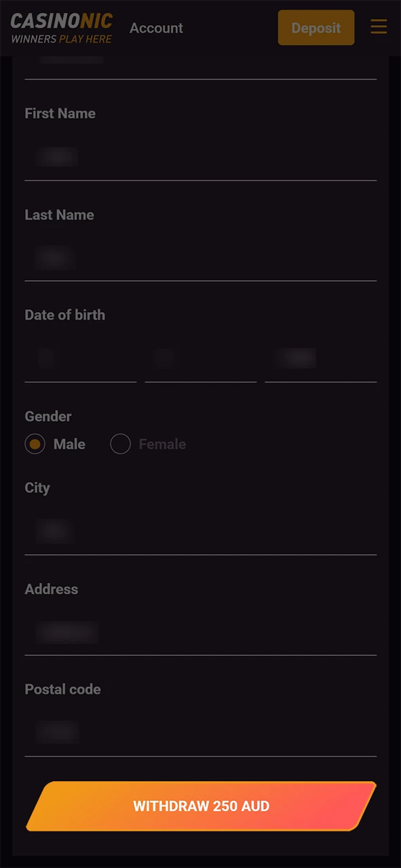
Task: Select the birth year field
Action: [320, 359]
